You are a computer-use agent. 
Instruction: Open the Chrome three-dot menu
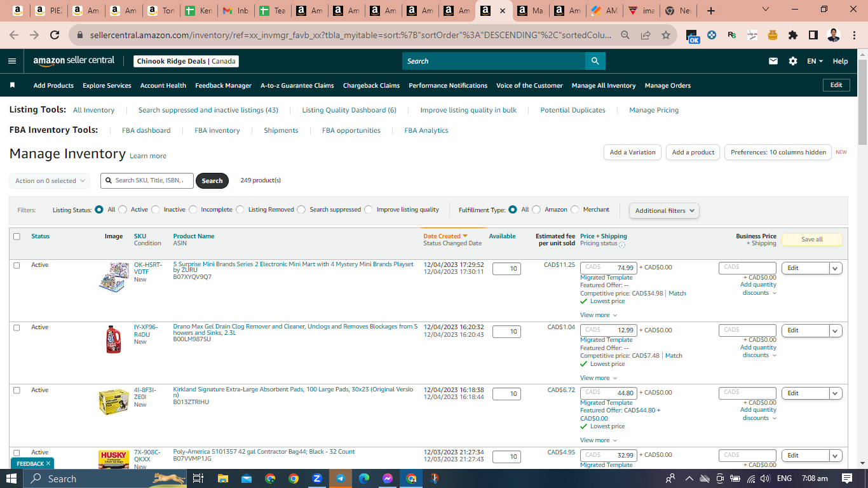point(853,35)
